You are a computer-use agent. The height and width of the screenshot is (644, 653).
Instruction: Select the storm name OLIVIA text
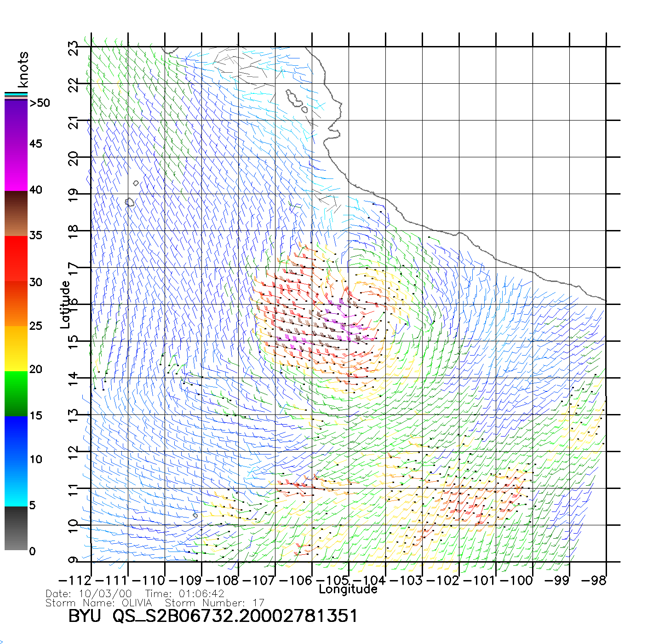click(x=137, y=603)
